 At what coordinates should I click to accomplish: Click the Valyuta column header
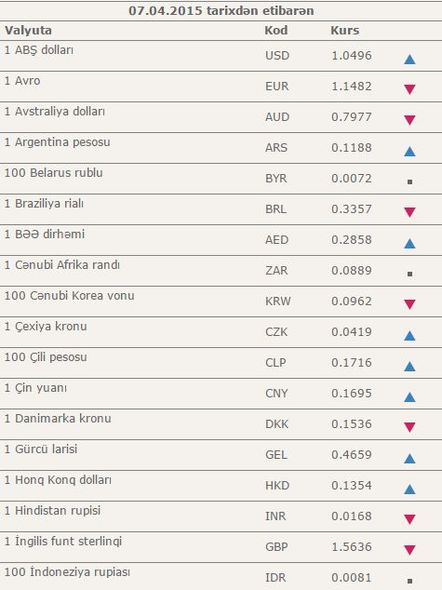(x=28, y=30)
